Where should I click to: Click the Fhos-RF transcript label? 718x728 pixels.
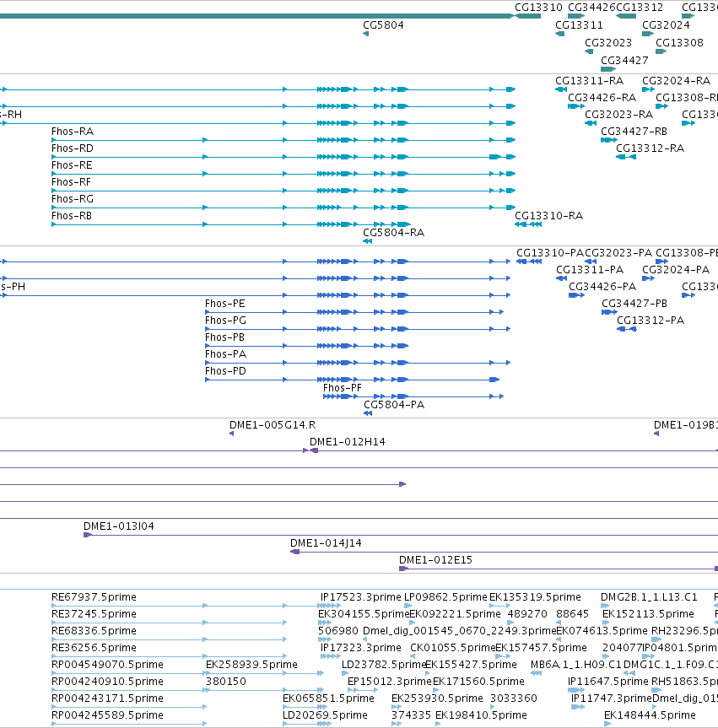[x=71, y=182]
